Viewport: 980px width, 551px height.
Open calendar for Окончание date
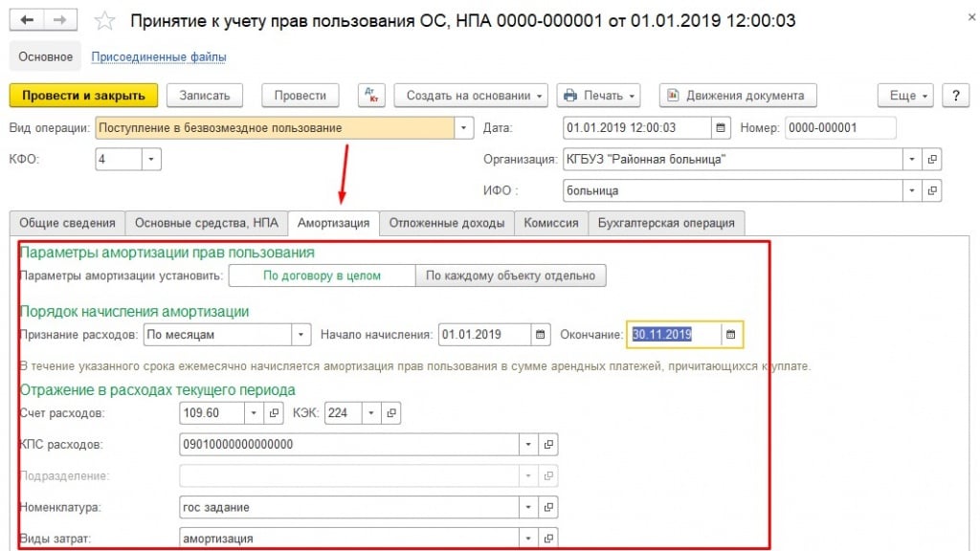pos(731,335)
